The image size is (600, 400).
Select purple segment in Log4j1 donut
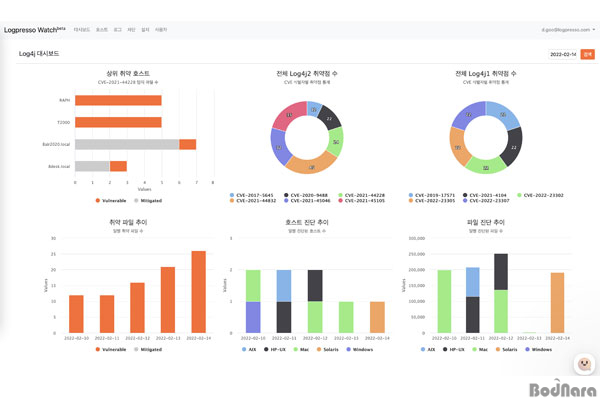[x=468, y=114]
